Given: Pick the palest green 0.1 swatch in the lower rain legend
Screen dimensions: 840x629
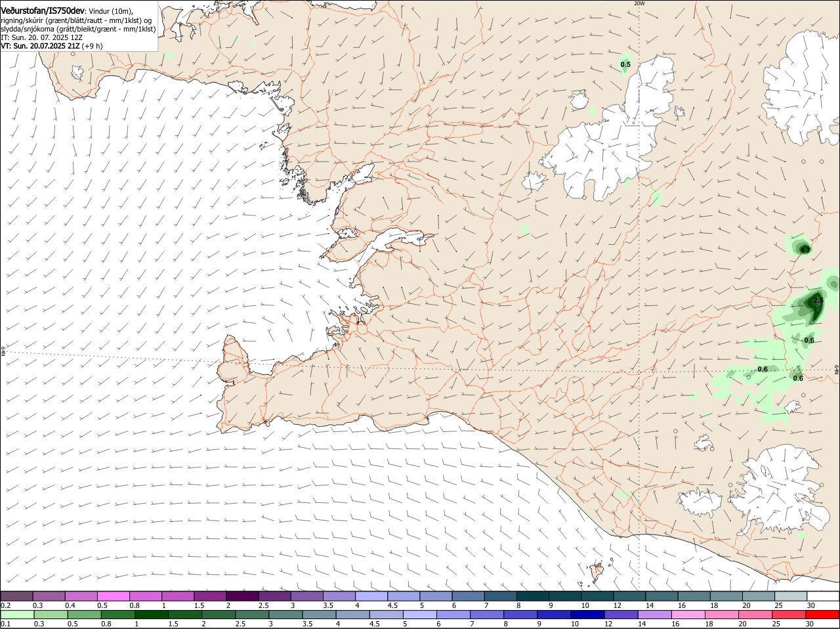Looking at the screenshot, I should [x=16, y=615].
